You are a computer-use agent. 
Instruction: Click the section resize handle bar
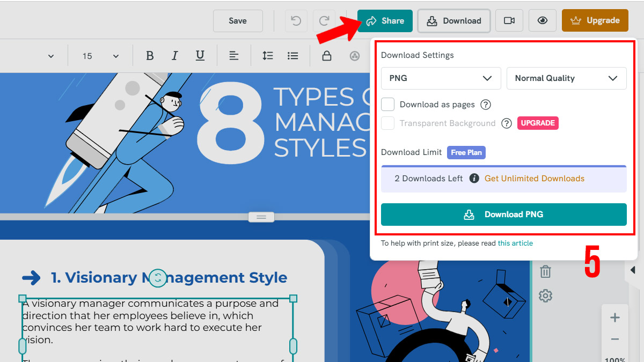261,217
